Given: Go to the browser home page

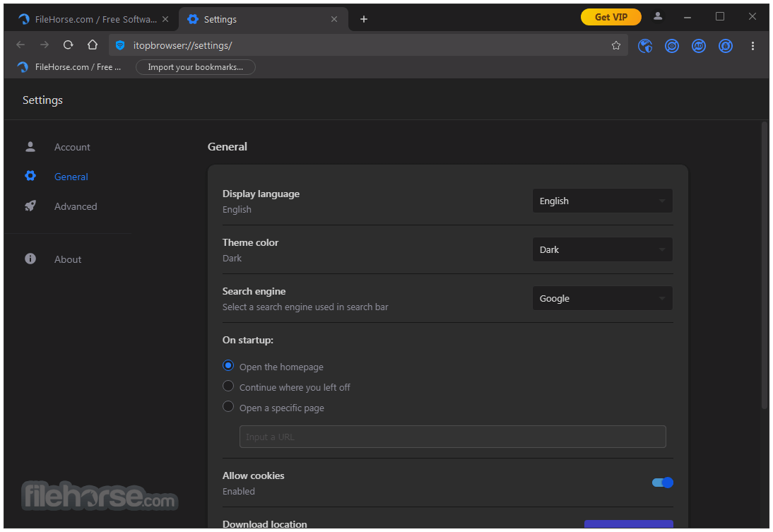Looking at the screenshot, I should (92, 45).
